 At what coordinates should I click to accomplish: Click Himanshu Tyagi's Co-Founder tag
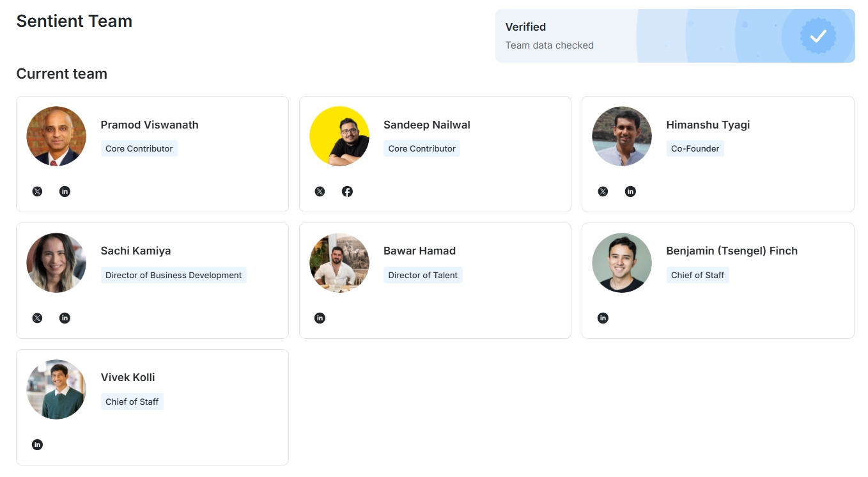coord(695,148)
